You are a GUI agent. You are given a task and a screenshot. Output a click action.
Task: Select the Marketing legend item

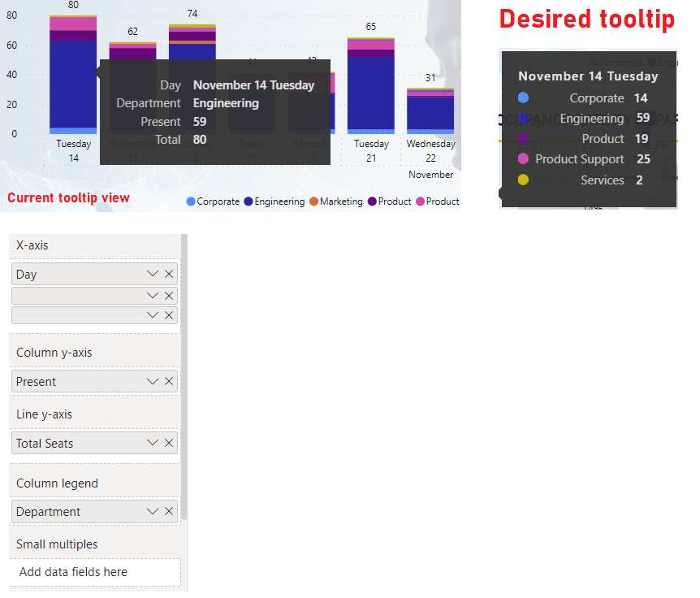point(336,201)
